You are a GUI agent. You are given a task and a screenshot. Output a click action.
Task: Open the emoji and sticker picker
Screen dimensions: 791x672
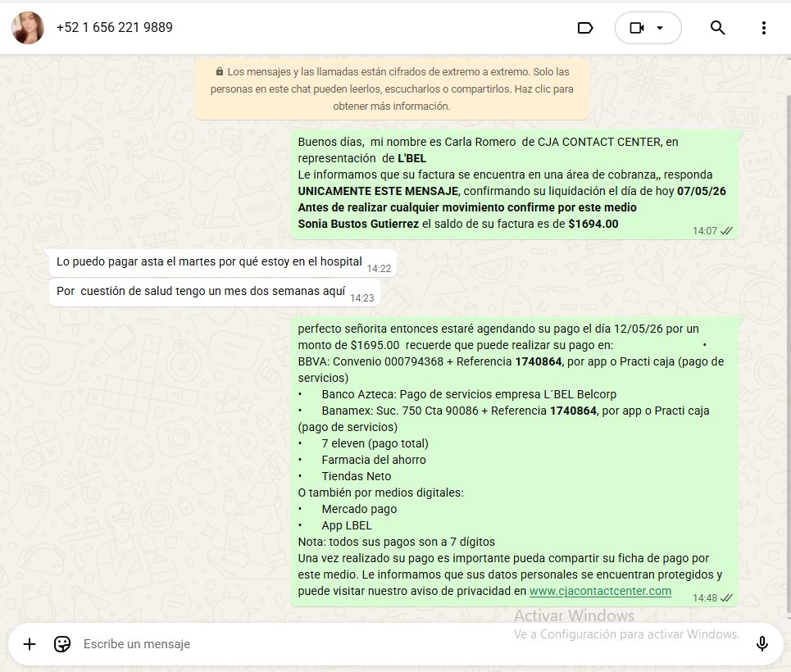tap(62, 644)
